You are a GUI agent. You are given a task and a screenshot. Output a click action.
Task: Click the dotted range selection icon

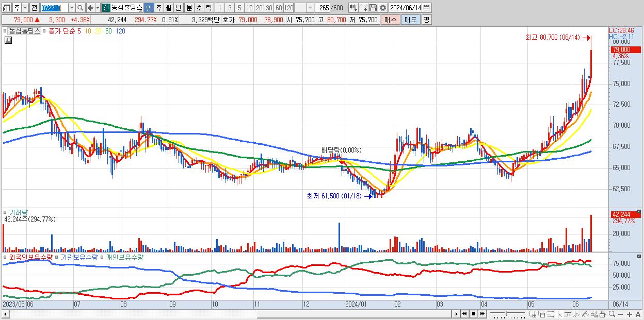click(x=550, y=314)
